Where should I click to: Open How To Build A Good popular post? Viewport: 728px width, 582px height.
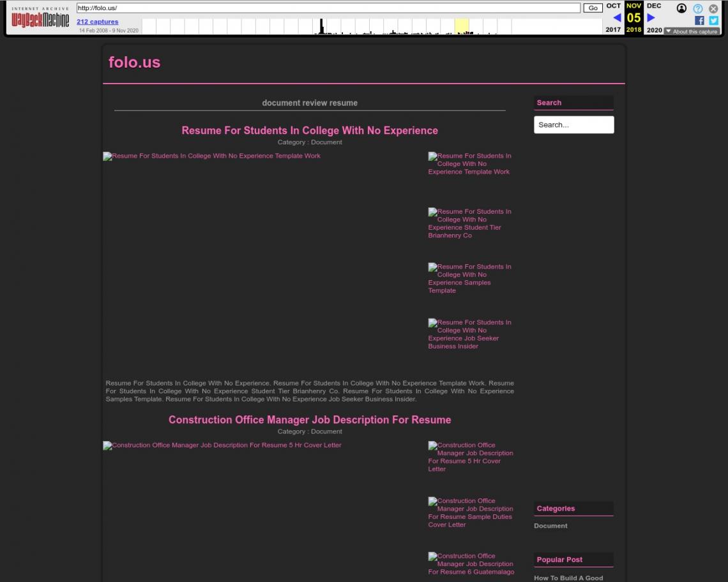click(x=568, y=578)
